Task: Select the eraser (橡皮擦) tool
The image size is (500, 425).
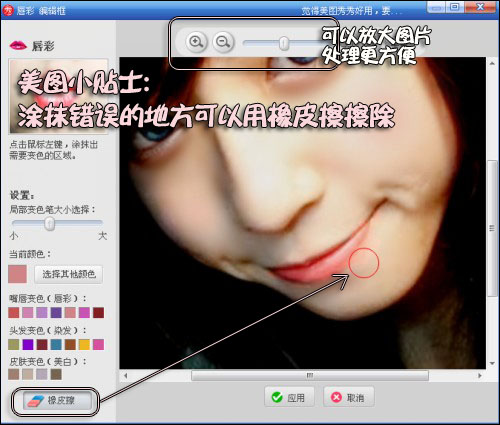Action: [x=57, y=400]
